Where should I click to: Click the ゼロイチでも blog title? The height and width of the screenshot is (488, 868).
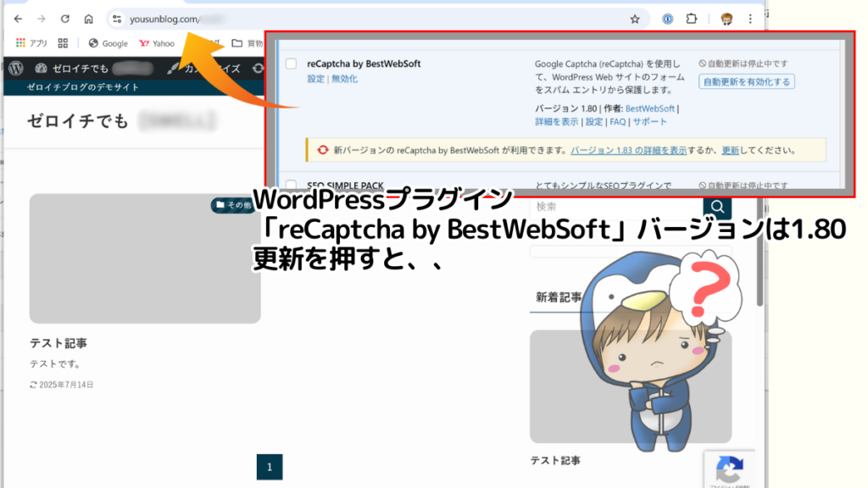click(x=78, y=120)
